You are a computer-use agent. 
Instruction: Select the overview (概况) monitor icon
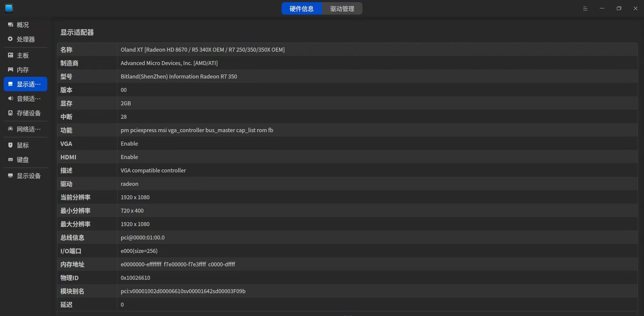[10, 25]
